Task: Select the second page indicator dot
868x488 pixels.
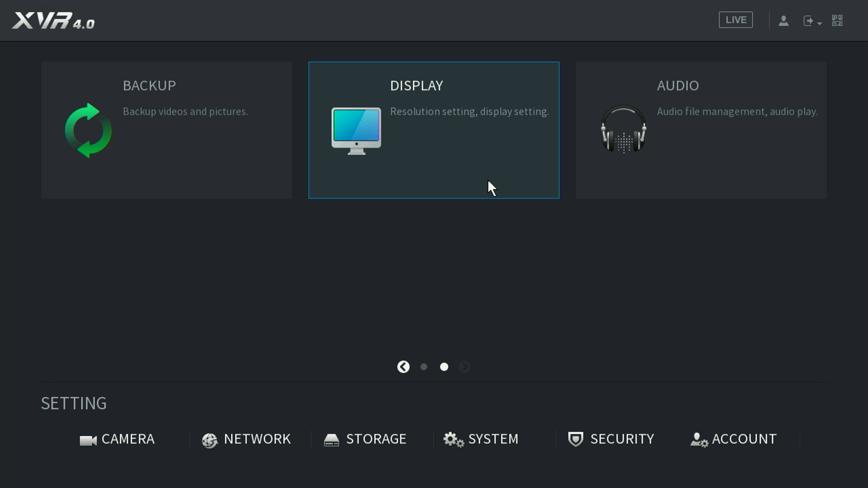Action: click(x=444, y=367)
